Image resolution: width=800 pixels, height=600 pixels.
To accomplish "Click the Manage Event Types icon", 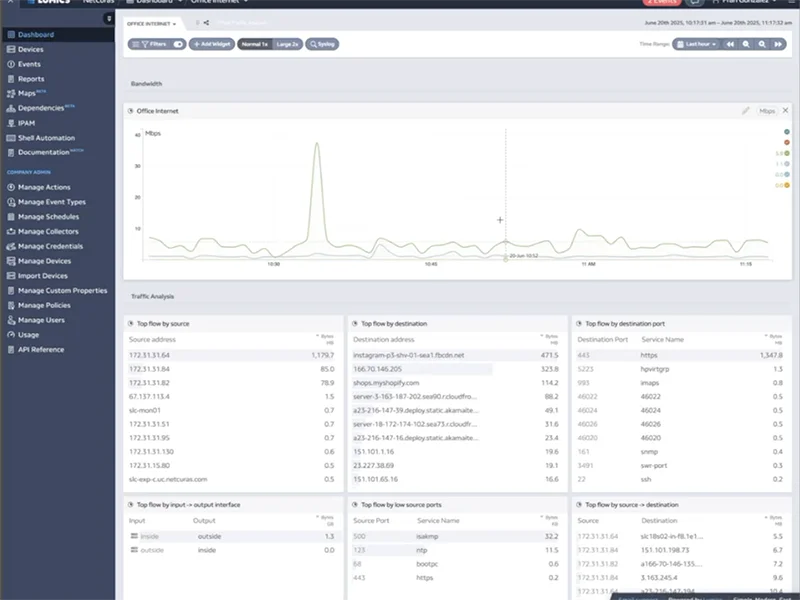I will pyautogui.click(x=11, y=202).
